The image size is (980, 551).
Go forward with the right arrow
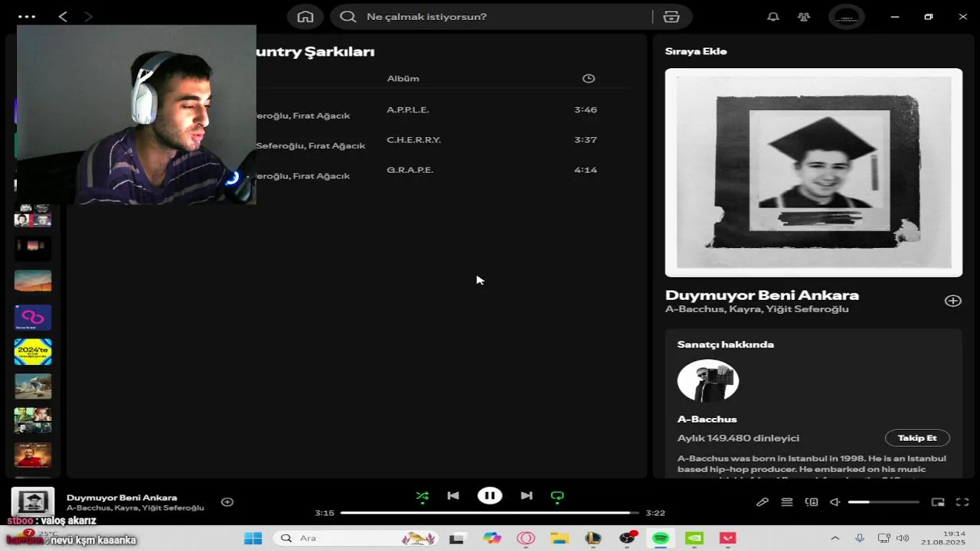[x=88, y=16]
